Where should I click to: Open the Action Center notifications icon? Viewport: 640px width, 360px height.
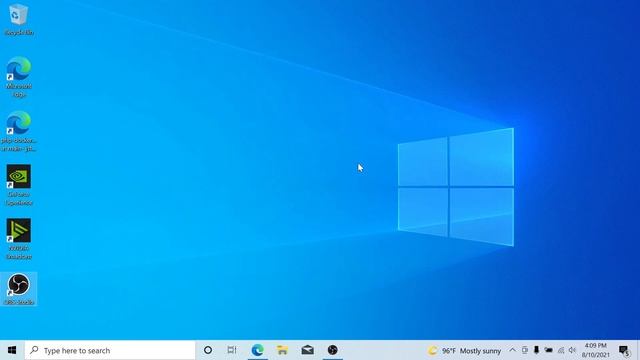(x=624, y=350)
